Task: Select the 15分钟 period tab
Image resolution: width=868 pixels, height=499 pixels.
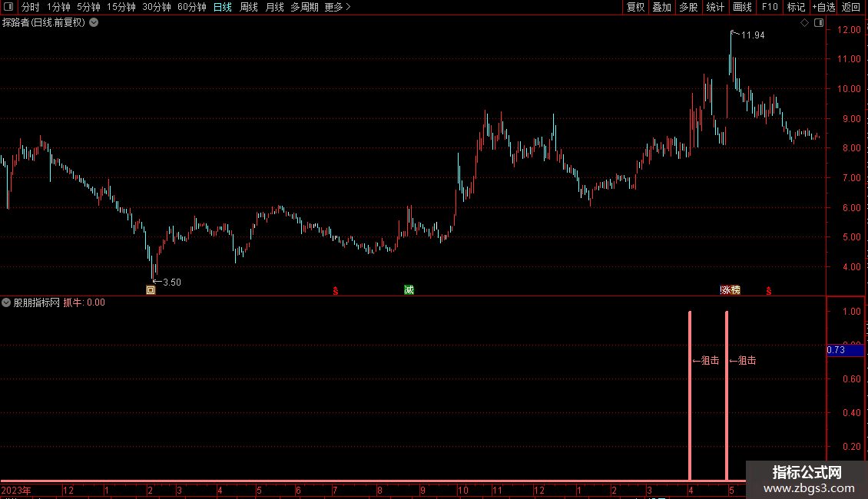Action: [121, 7]
